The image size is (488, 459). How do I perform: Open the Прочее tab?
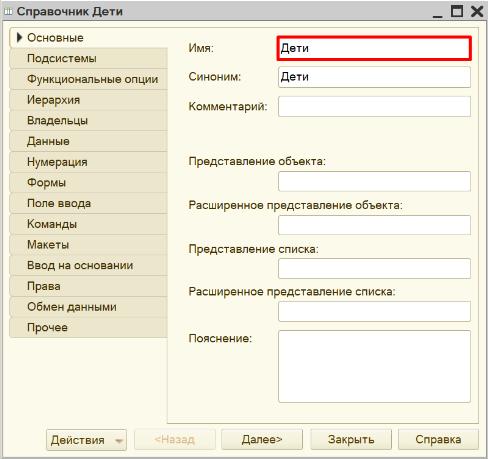pos(89,328)
